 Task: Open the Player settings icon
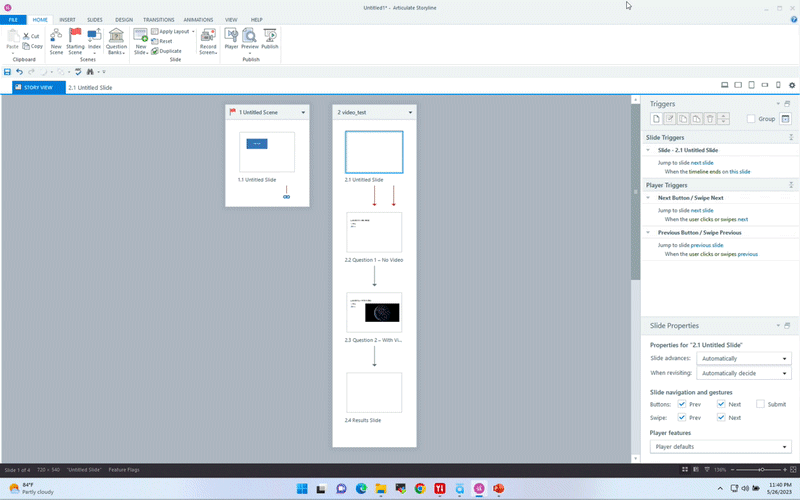tap(231, 36)
